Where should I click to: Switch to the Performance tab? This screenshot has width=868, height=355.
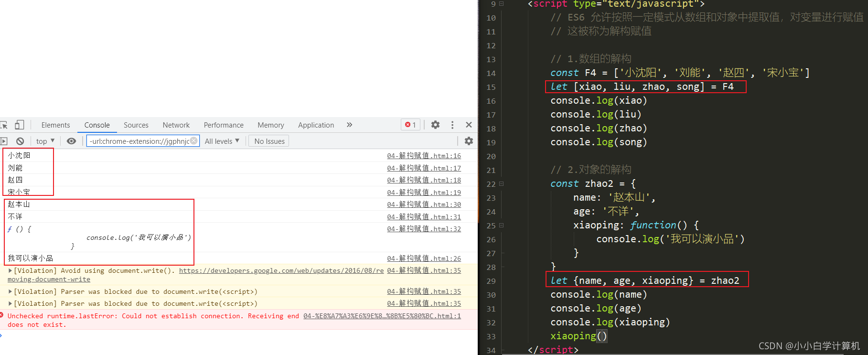pyautogui.click(x=224, y=125)
